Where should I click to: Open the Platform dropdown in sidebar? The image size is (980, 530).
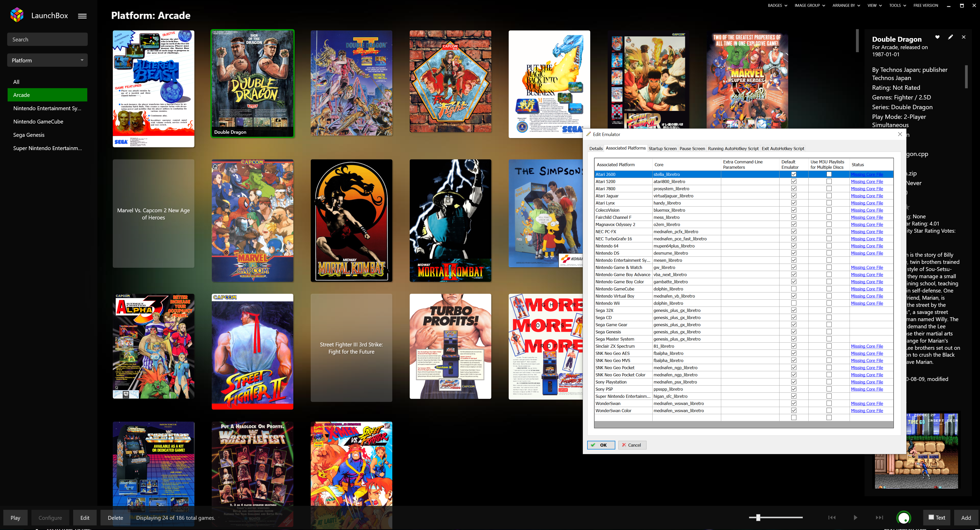tap(47, 60)
